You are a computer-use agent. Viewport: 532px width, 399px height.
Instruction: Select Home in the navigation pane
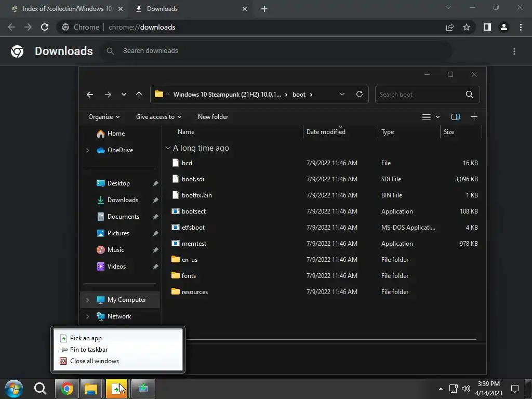click(116, 134)
